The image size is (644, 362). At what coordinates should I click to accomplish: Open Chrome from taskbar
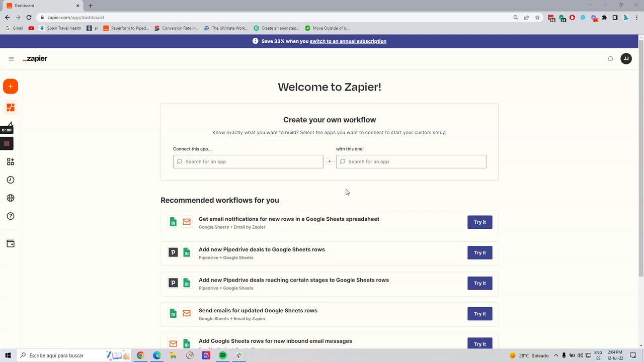tap(140, 355)
